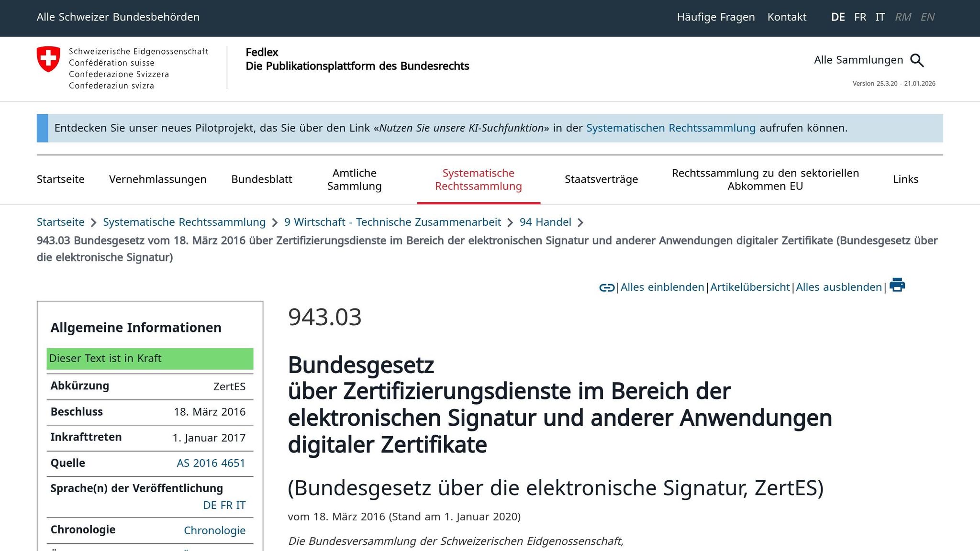This screenshot has width=980, height=551.
Task: Open the Bundesblatt navigation tab
Action: pyautogui.click(x=261, y=179)
